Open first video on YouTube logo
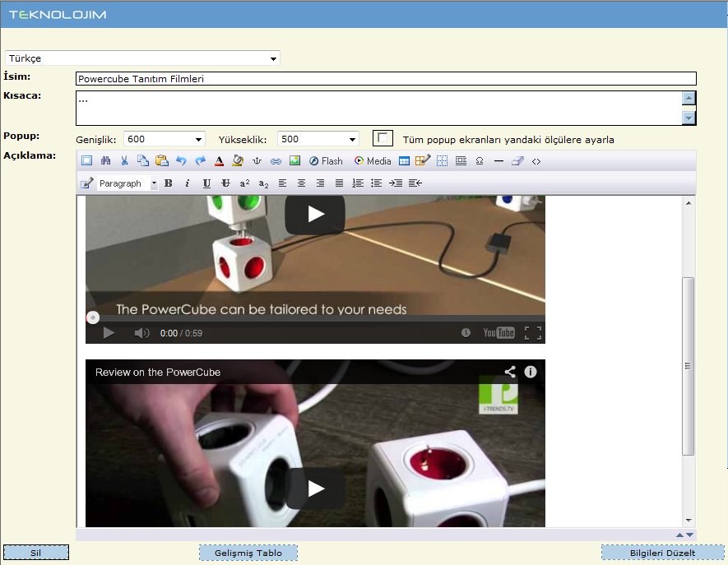The width and height of the screenshot is (728, 565). [x=499, y=332]
